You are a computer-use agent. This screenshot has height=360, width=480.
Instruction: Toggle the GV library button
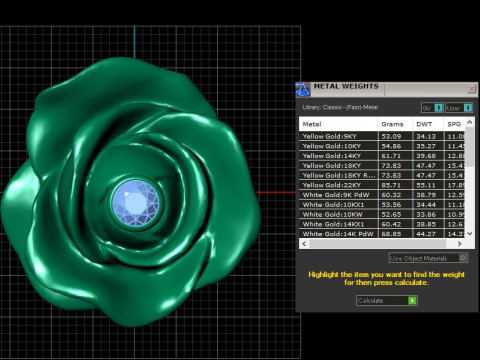432,108
